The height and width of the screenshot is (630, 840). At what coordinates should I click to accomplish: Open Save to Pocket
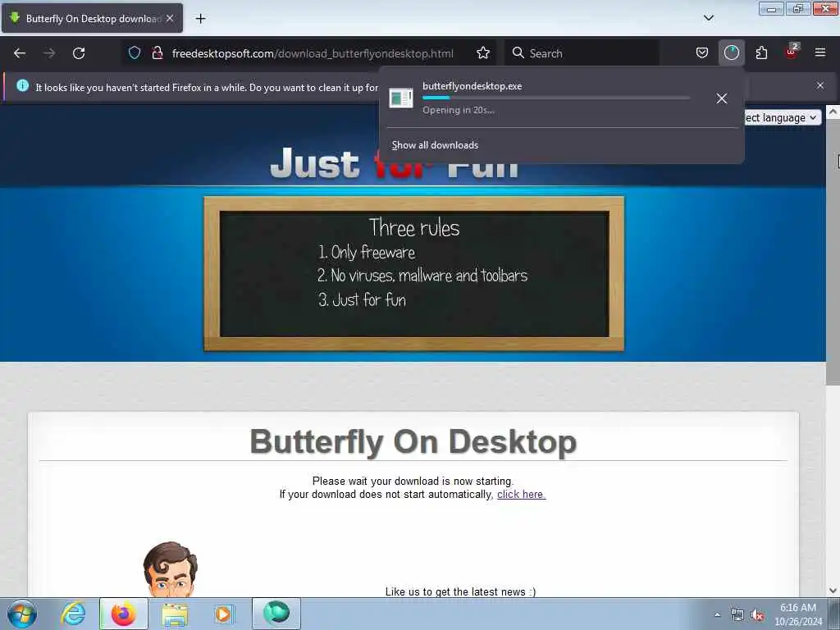pos(702,52)
